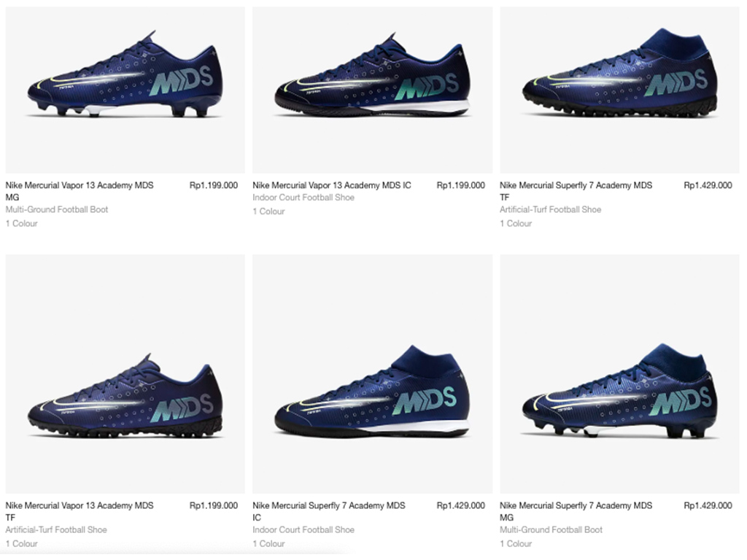
Task: Click Nike Mercurial Superfly 7 Academy MDS TF title
Action: click(576, 191)
